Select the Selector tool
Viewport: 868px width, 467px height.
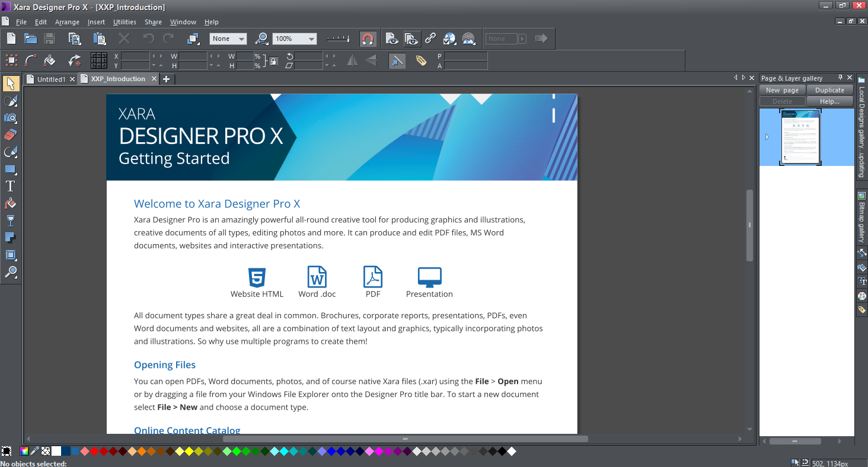point(11,84)
